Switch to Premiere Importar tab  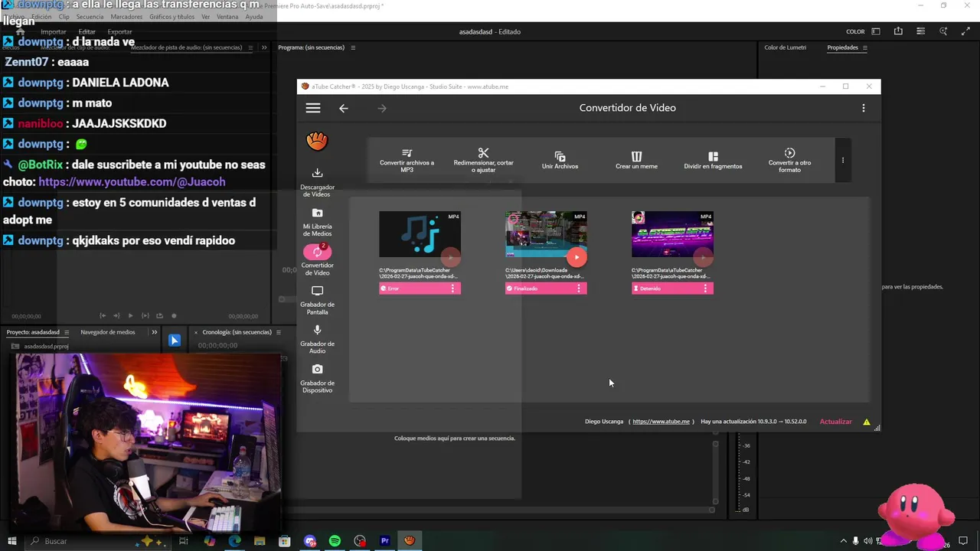[x=53, y=32]
